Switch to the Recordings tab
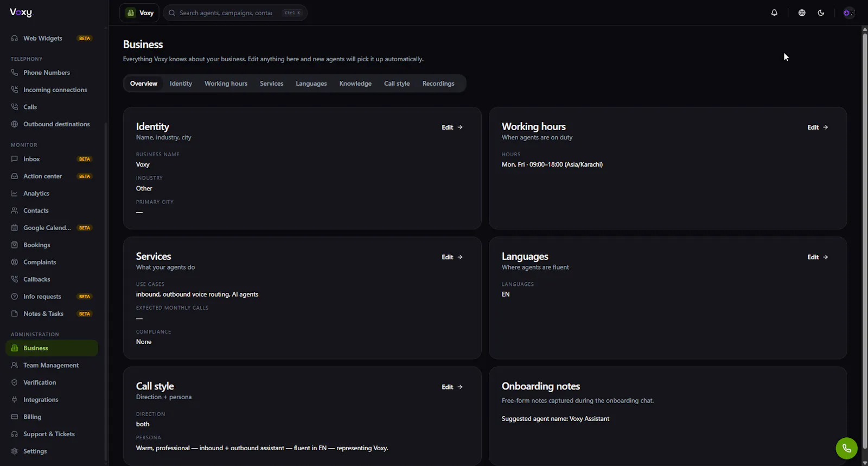This screenshot has height=466, width=868. tap(438, 84)
